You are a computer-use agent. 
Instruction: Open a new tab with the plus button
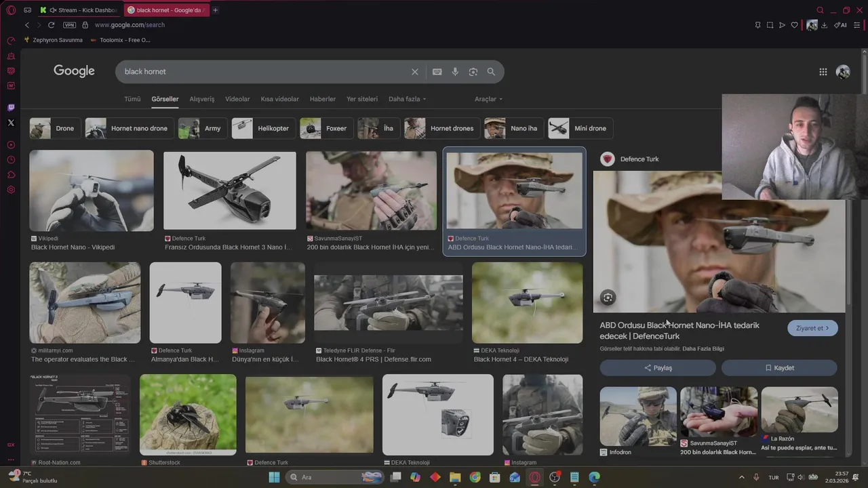point(216,10)
